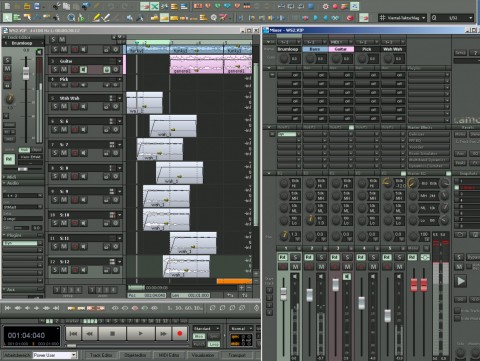Click the green X icon in the top toolbar
The height and width of the screenshot is (361, 480).
coord(155,6)
